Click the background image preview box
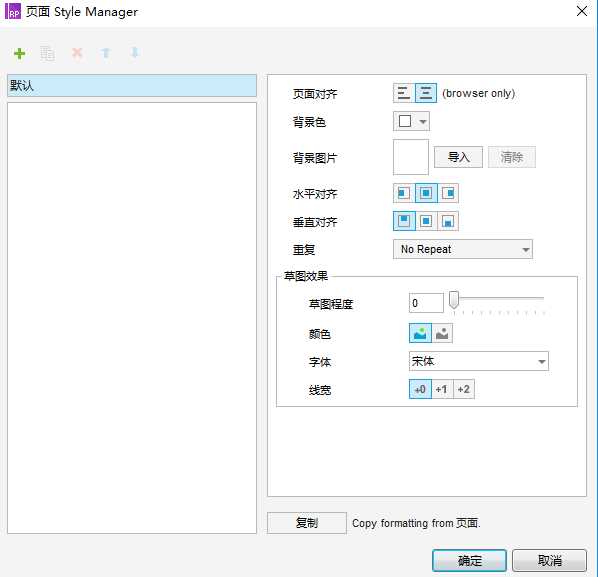This screenshot has width=598, height=577. pos(411,157)
